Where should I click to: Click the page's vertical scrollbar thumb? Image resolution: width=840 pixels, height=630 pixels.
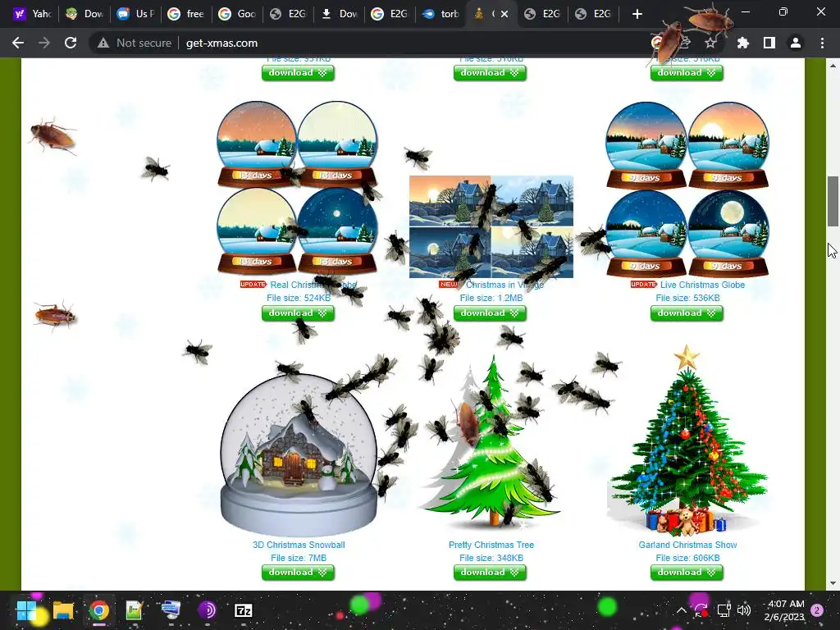click(x=833, y=201)
